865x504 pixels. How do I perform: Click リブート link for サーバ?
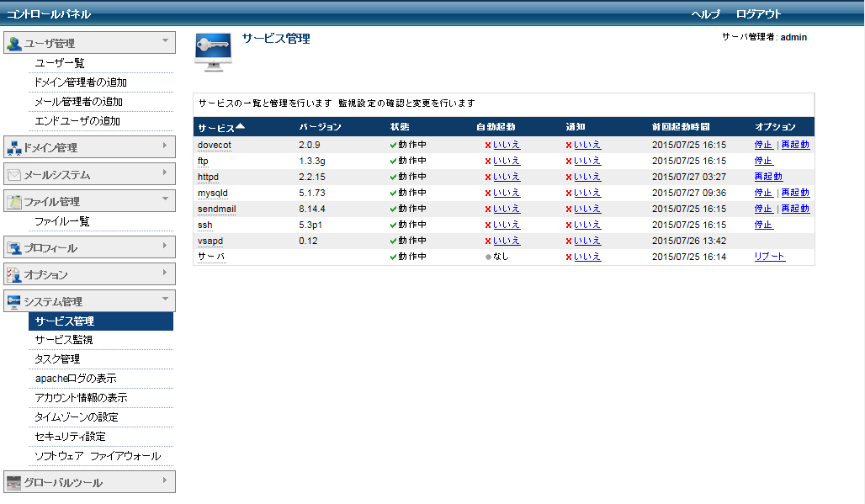[770, 257]
